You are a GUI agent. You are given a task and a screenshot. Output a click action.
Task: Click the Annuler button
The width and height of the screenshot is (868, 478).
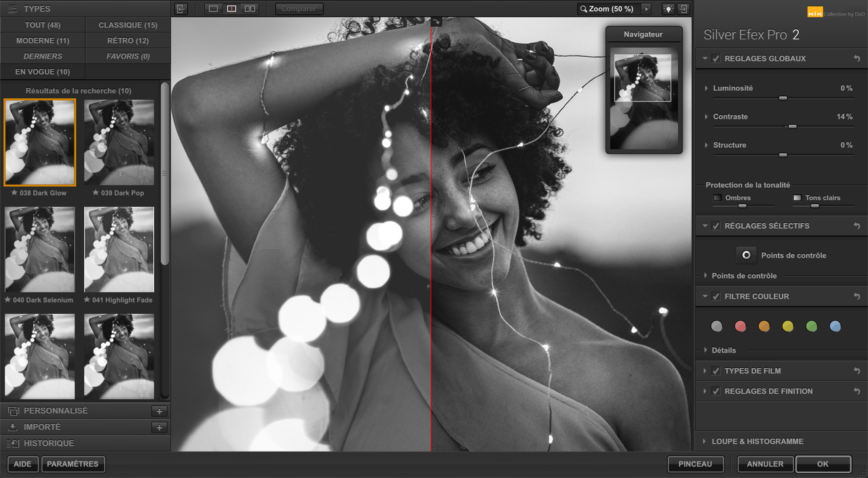tap(765, 464)
